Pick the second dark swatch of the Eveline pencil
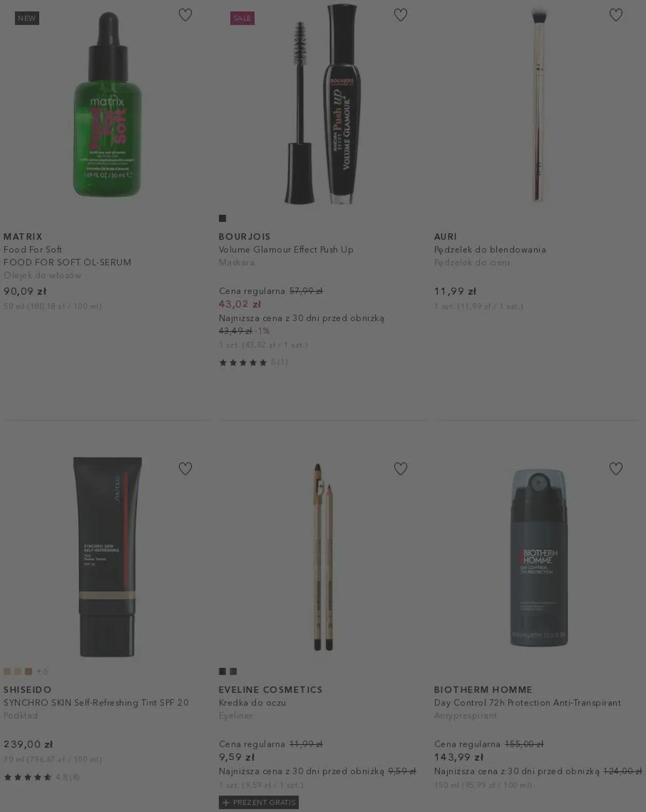The width and height of the screenshot is (646, 812). [233, 671]
